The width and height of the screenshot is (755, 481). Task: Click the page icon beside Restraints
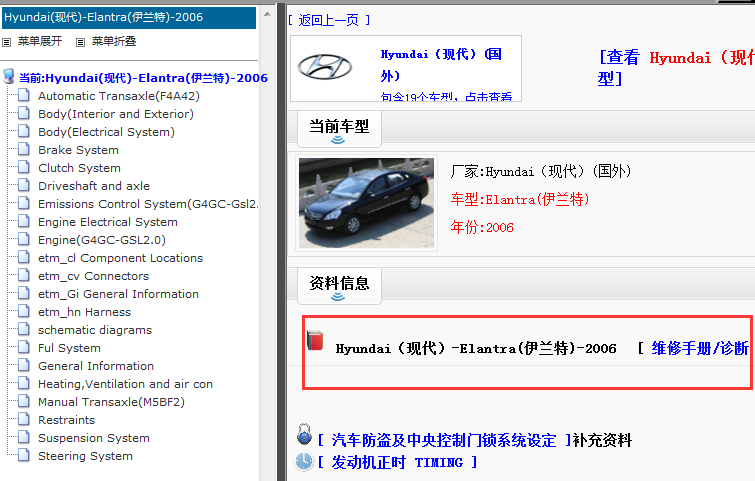click(25, 420)
